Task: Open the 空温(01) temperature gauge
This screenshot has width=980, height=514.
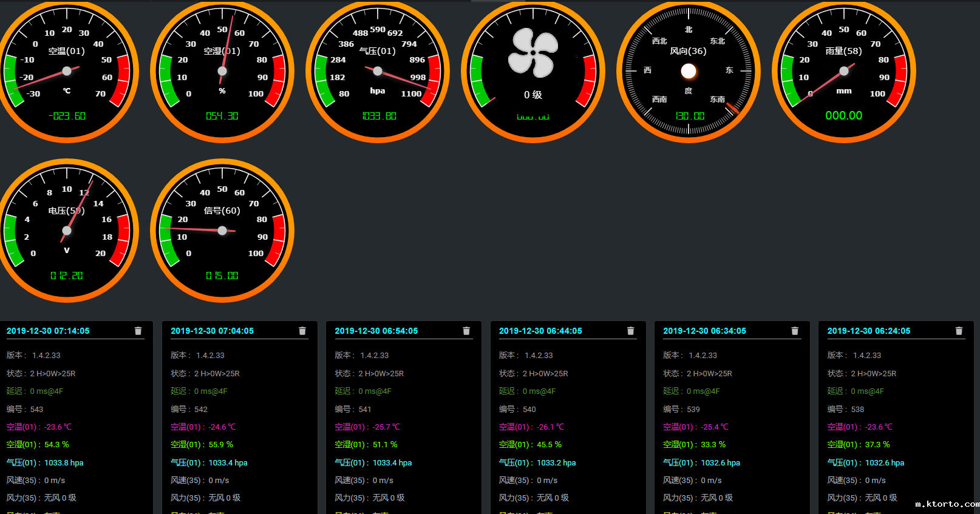Action: [x=67, y=72]
